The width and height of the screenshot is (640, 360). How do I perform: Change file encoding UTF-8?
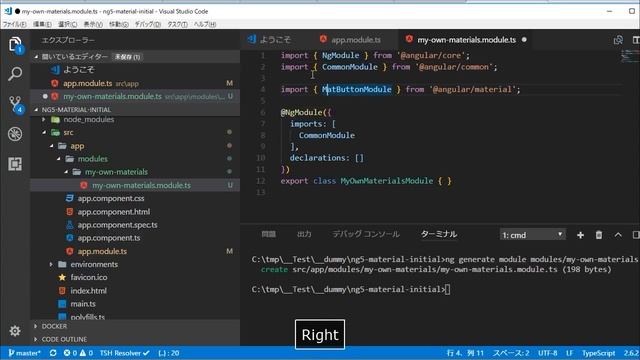coord(547,353)
